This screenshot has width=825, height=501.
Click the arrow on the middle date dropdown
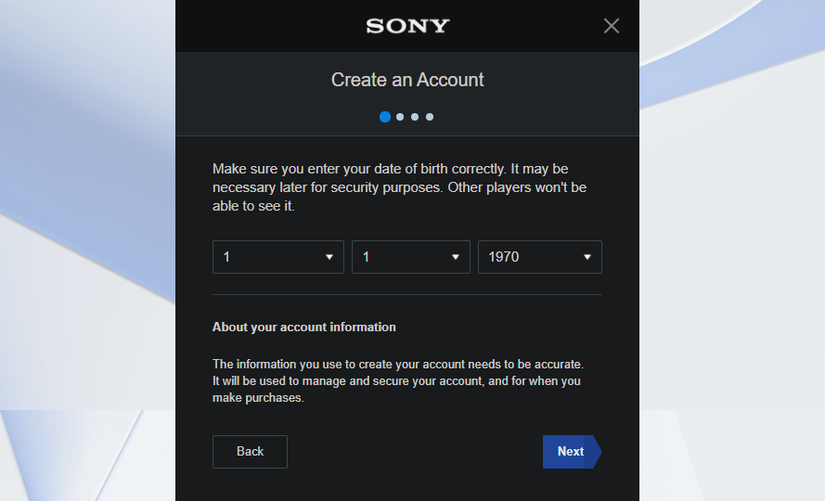(455, 257)
